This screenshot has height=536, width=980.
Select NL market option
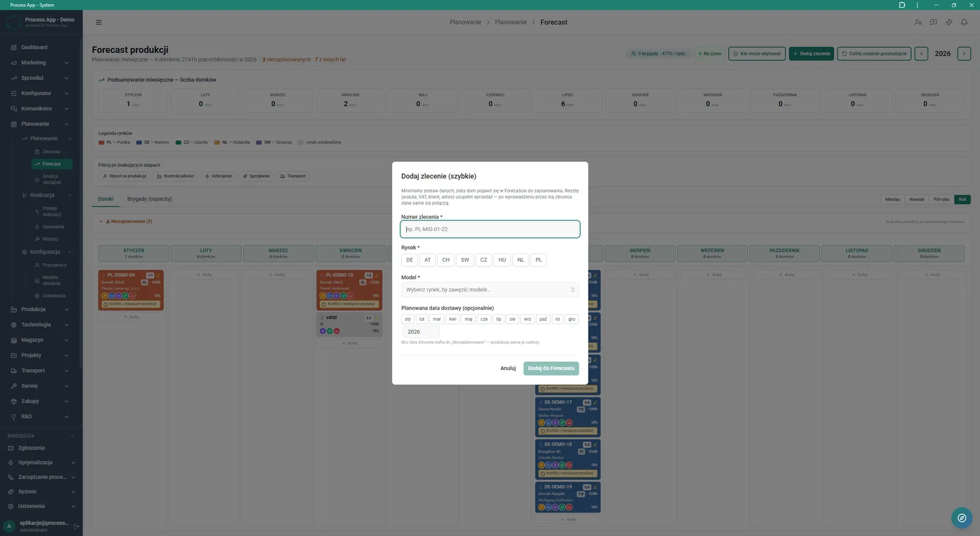coord(521,260)
